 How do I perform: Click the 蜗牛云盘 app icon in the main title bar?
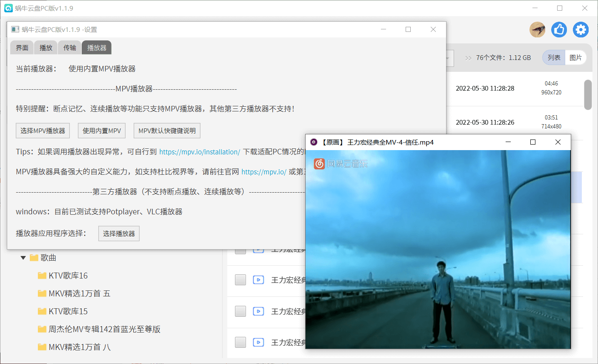(9, 8)
